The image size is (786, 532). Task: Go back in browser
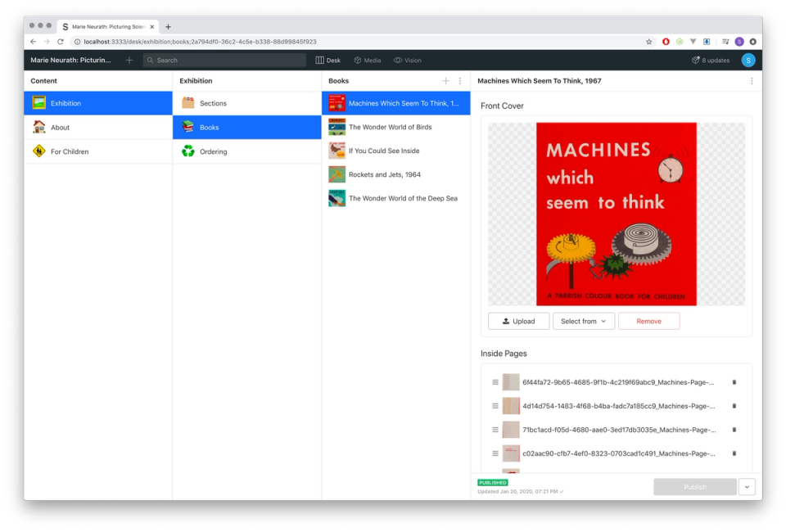(33, 42)
